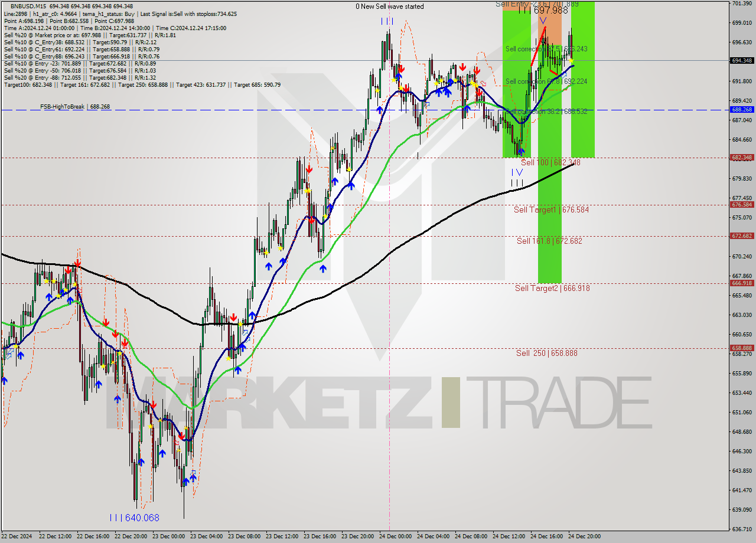Select the 670.240 price axis value

(742, 257)
